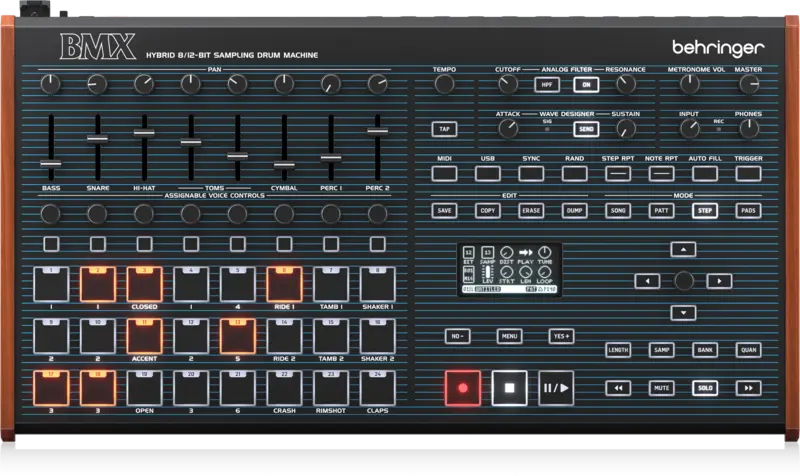
Task: Click the down arrow navigation button
Action: [x=683, y=313]
